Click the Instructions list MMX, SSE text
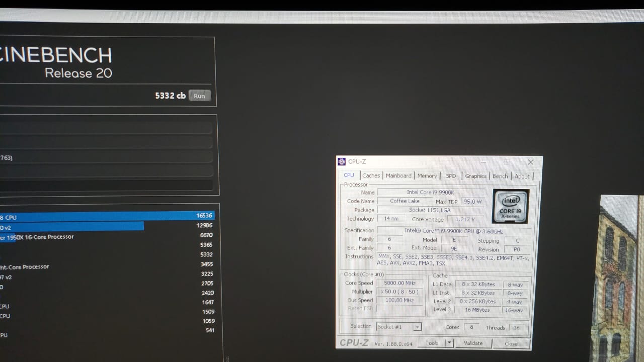The width and height of the screenshot is (644, 362). (453, 260)
